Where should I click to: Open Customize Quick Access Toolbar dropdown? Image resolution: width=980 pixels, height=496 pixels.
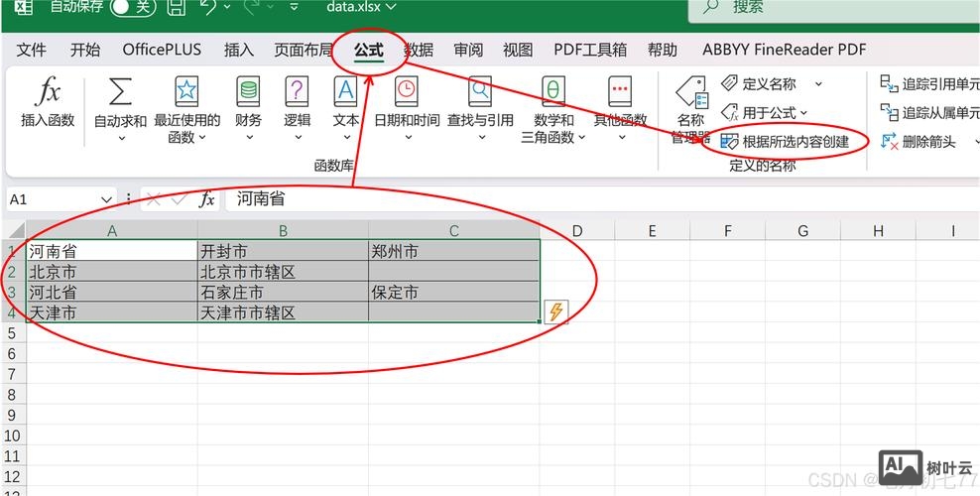point(294,8)
